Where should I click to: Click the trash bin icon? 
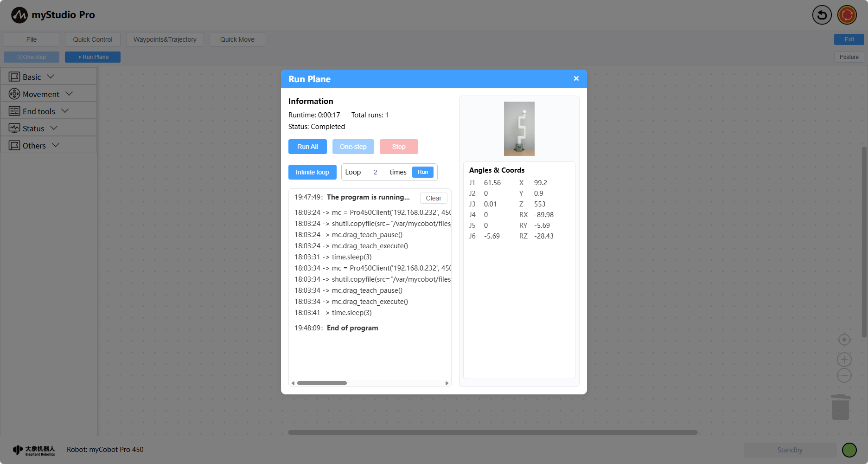click(840, 407)
